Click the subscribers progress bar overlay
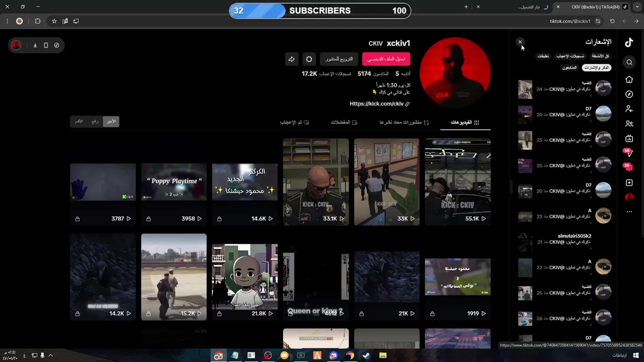Screen dimensions: 644x362 (320, 11)
